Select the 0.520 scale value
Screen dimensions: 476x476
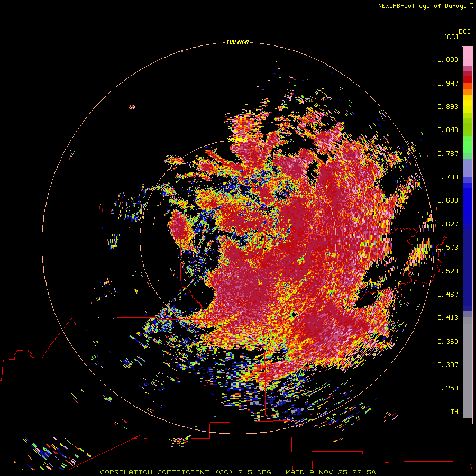pyautogui.click(x=448, y=271)
